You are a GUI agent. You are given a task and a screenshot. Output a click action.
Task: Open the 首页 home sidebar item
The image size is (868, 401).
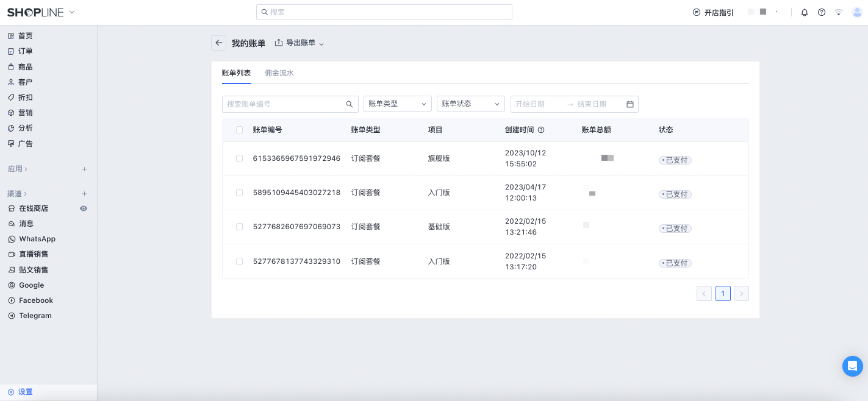25,36
